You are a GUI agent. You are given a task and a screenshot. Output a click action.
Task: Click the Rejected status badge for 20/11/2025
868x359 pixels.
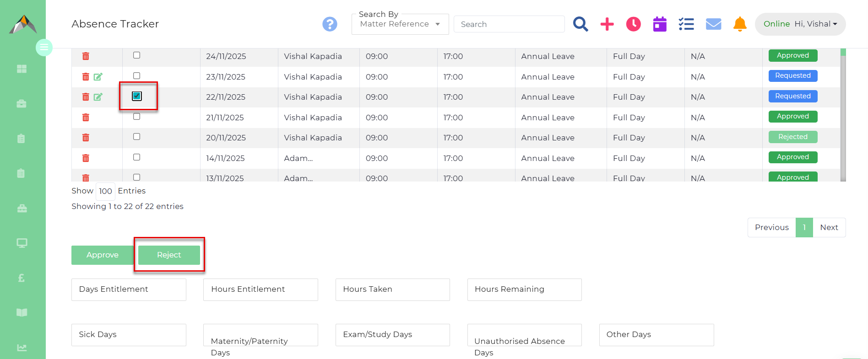click(x=793, y=137)
